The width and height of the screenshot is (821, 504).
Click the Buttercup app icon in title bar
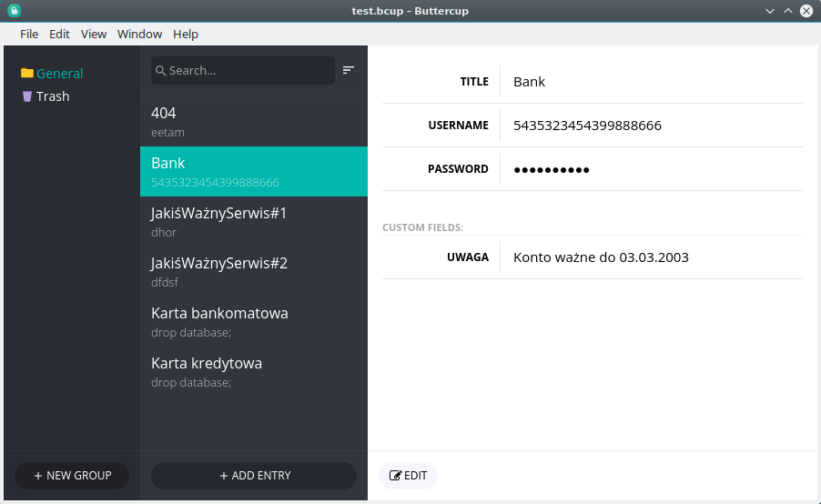[x=15, y=11]
